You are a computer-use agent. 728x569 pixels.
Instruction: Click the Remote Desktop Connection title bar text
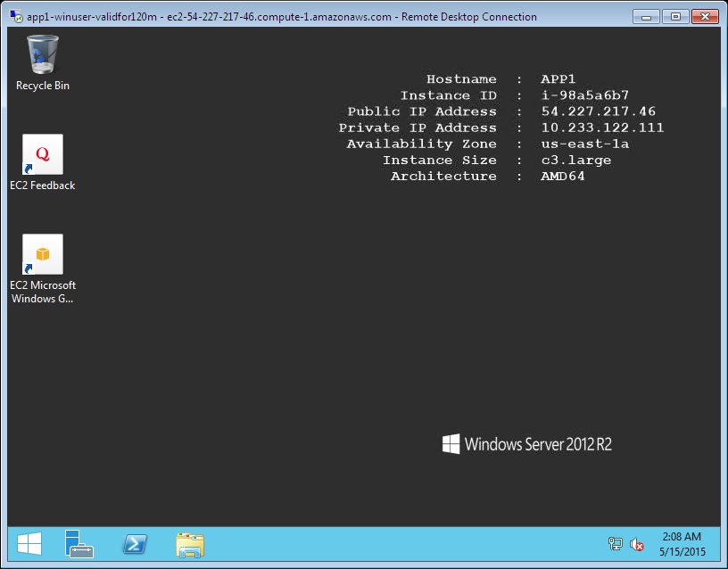(x=282, y=17)
